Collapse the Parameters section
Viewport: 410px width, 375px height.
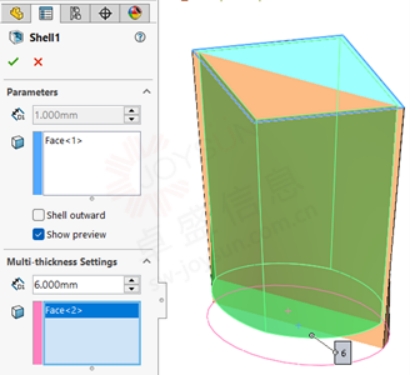[x=147, y=92]
